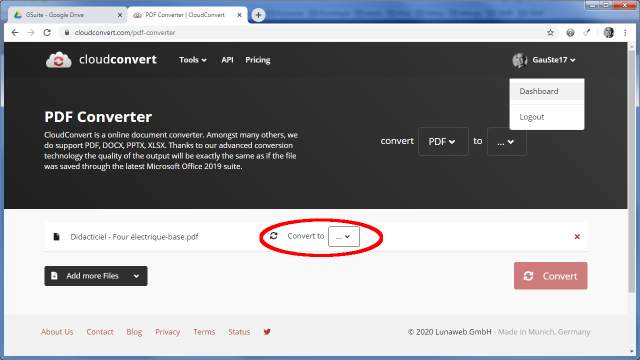This screenshot has width=640, height=360.
Task: Click the 2020 Lunaweb GmbH copyright text
Action: [x=449, y=332]
